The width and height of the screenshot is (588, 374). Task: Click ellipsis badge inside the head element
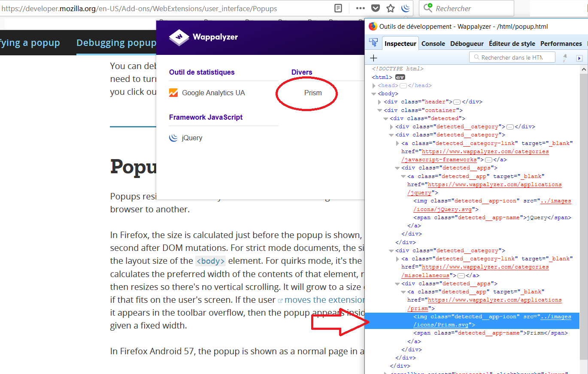click(403, 85)
